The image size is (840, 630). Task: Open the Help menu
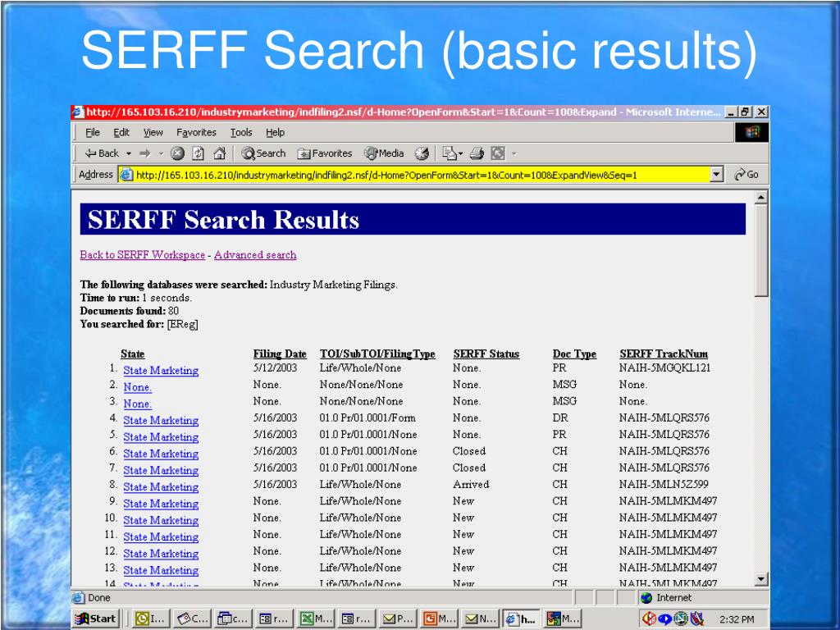[x=276, y=132]
